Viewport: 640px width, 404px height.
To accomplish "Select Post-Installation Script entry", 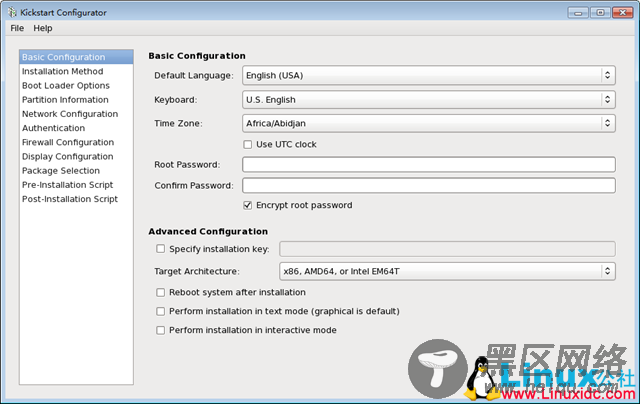I will [76, 199].
